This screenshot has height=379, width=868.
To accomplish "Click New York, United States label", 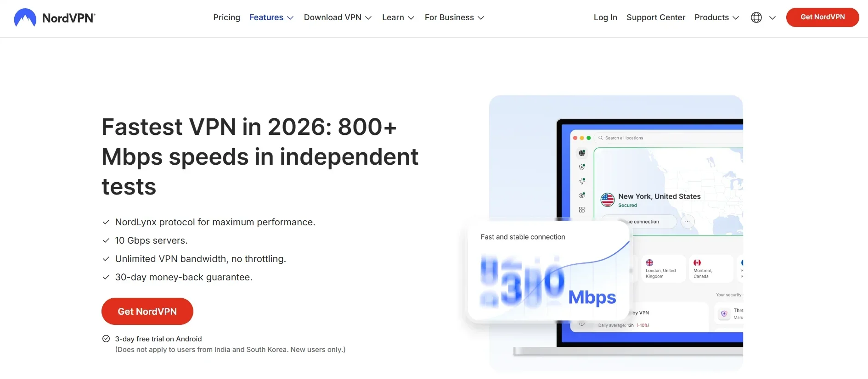I will [659, 196].
